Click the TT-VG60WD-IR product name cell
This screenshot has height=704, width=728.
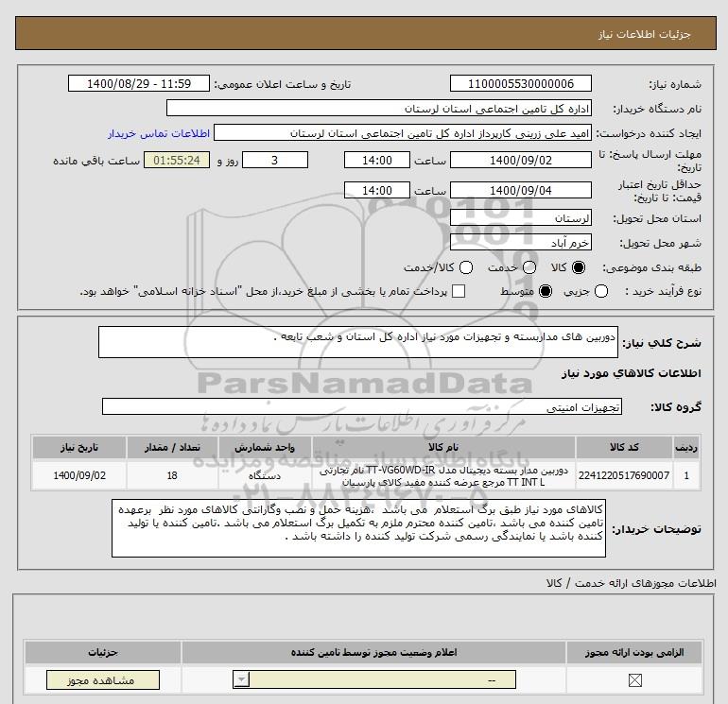(x=443, y=475)
